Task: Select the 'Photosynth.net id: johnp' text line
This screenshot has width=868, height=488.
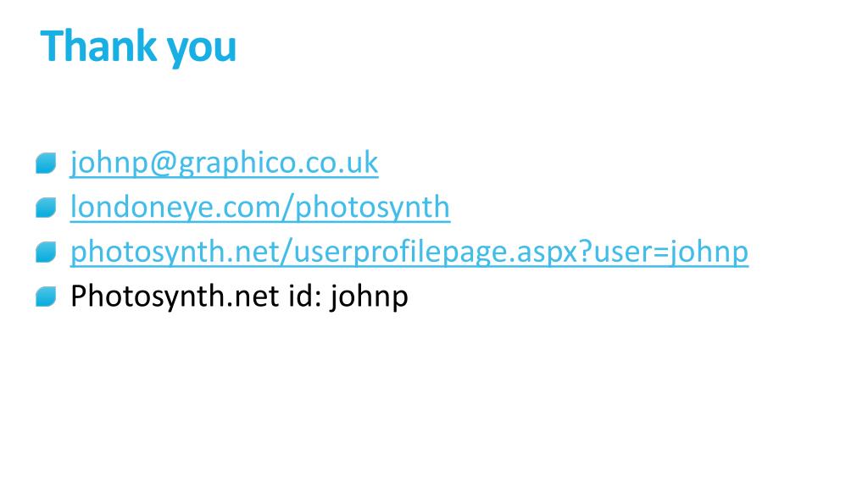Action: tap(239, 297)
